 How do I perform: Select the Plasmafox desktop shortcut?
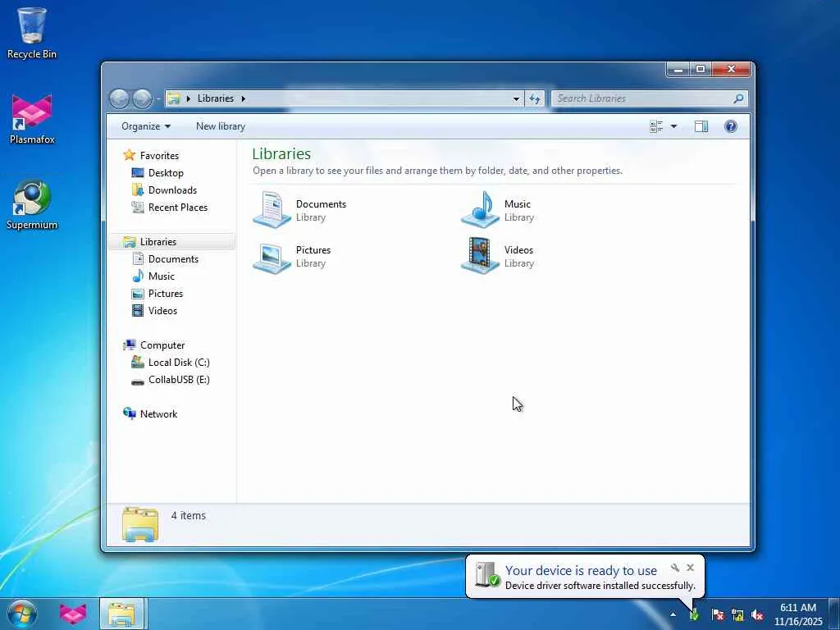[32, 119]
